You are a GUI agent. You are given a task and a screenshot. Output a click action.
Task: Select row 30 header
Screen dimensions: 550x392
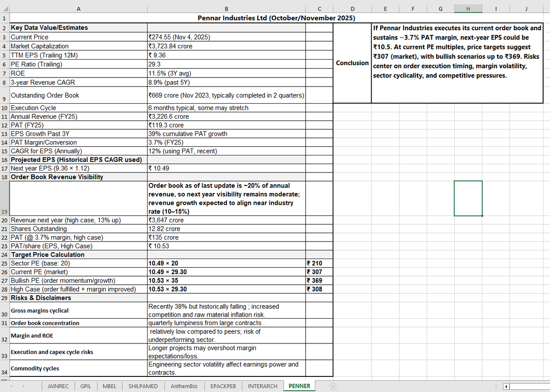pyautogui.click(x=5, y=310)
